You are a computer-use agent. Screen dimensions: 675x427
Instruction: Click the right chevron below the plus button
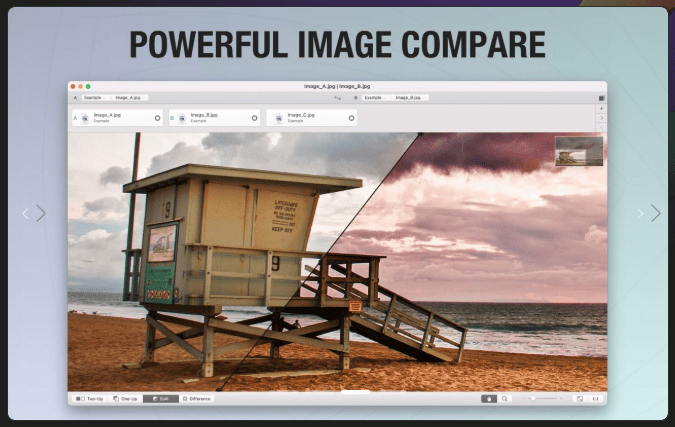[601, 118]
